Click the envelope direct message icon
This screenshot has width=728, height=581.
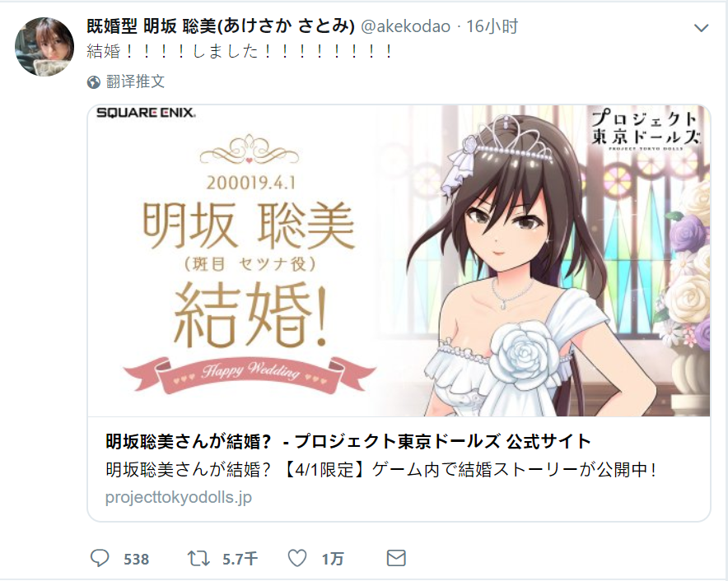click(x=396, y=558)
